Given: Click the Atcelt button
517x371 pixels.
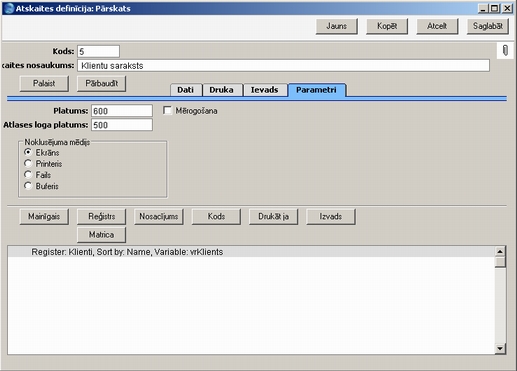Looking at the screenshot, I should point(437,26).
